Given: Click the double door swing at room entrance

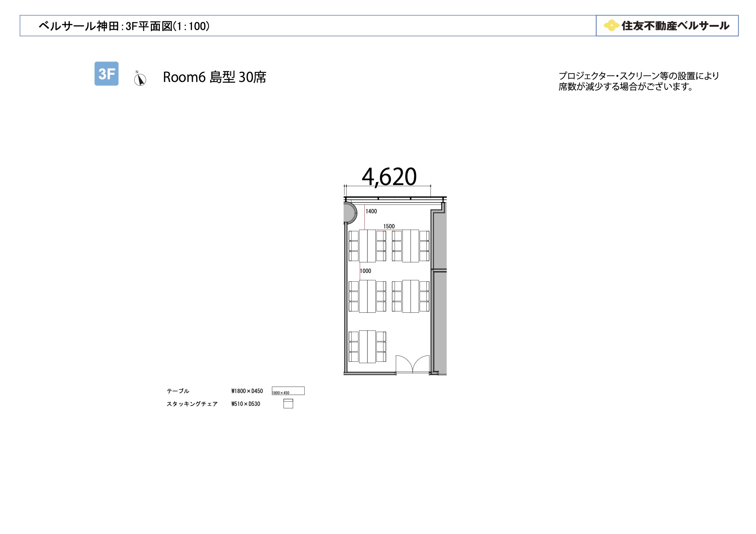Looking at the screenshot, I should coord(413,364).
